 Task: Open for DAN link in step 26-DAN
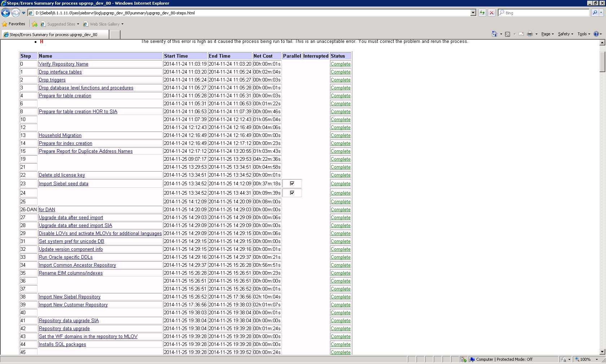(x=47, y=210)
